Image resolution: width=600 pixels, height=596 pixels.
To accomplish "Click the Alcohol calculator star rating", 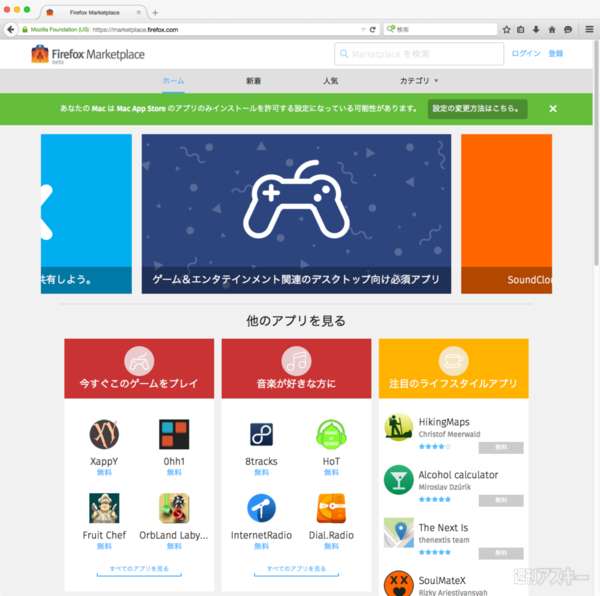I will tap(435, 499).
